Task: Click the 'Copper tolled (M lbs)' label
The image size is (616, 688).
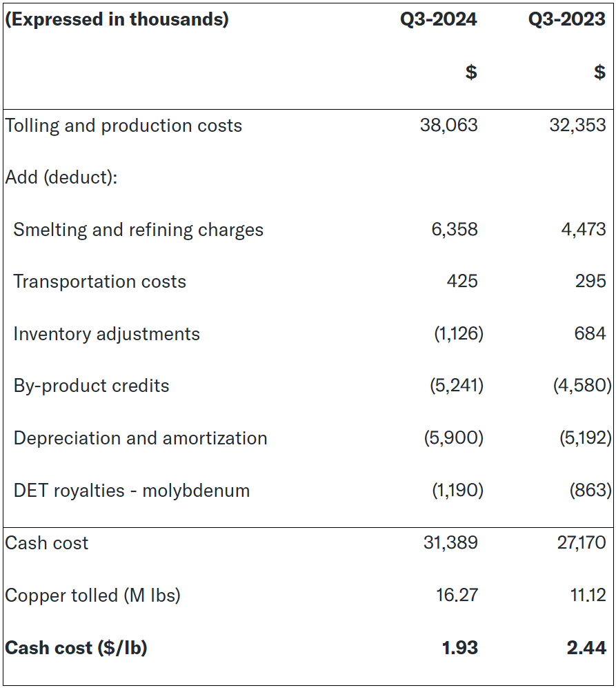Action: [x=92, y=596]
